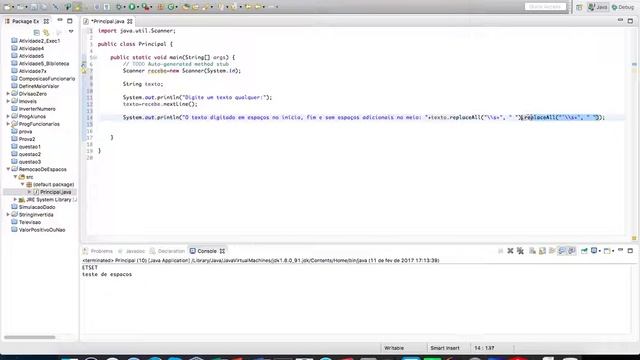Switch to the Debug perspective

[x=623, y=7]
